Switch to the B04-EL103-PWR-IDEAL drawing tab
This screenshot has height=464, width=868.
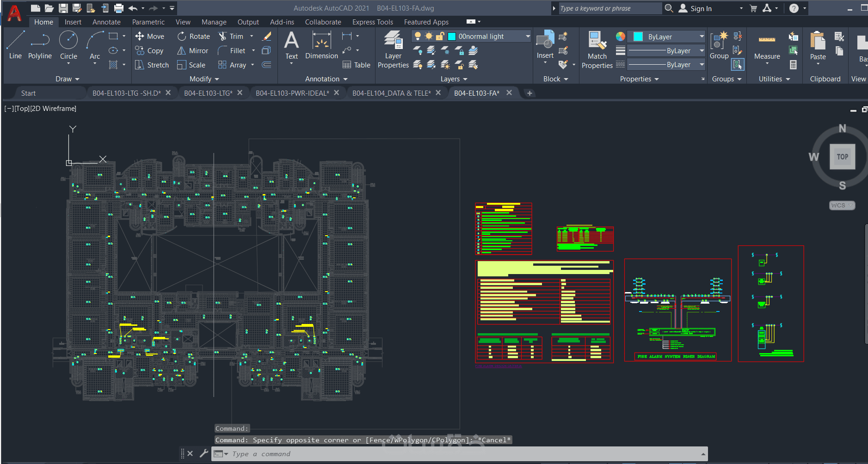pos(292,93)
